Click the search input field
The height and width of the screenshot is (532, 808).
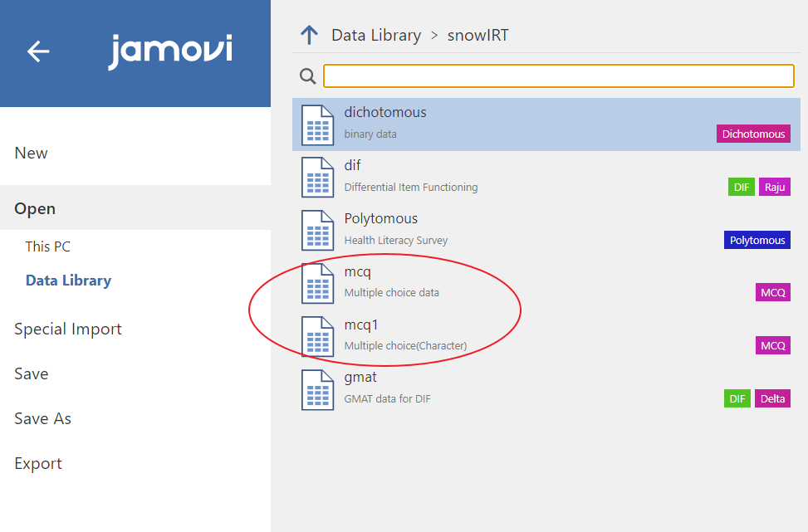(x=559, y=76)
